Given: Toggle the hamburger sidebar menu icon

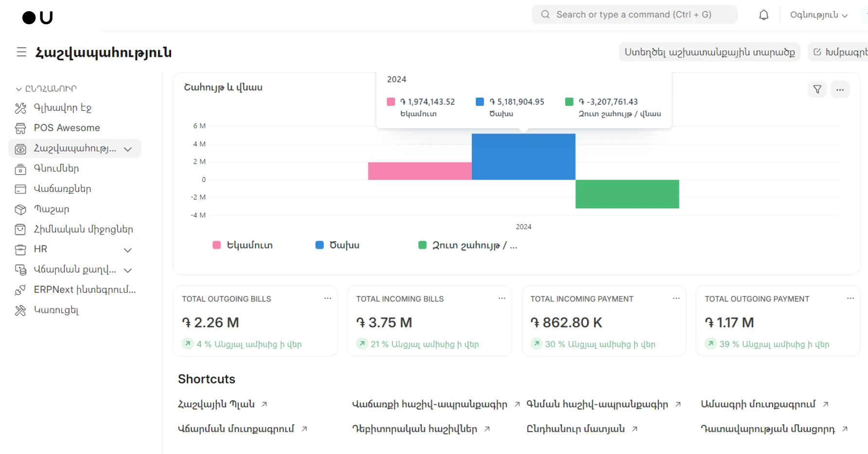Looking at the screenshot, I should (21, 52).
